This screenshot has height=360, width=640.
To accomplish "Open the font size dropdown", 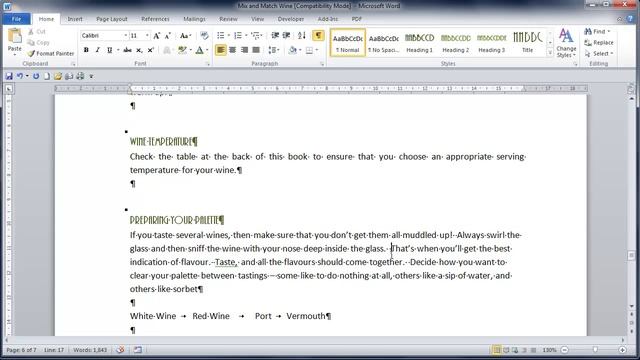I will point(147,36).
